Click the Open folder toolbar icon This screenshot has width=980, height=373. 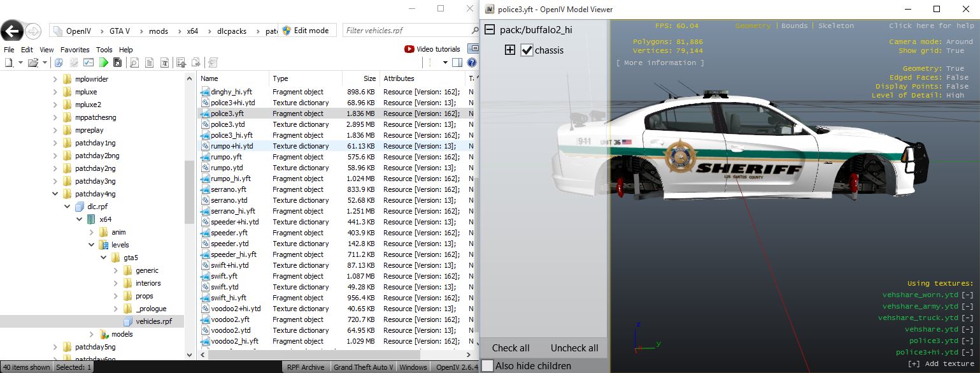pos(33,62)
